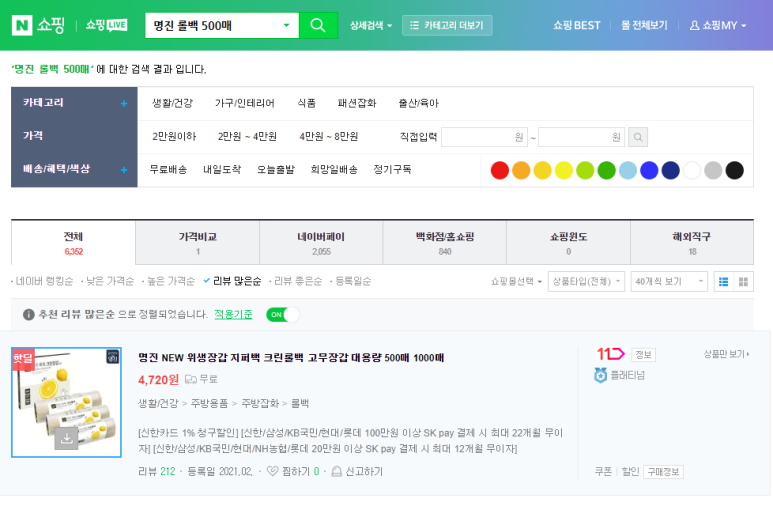
Task: Select 등록일순 sort option
Action: 351,281
